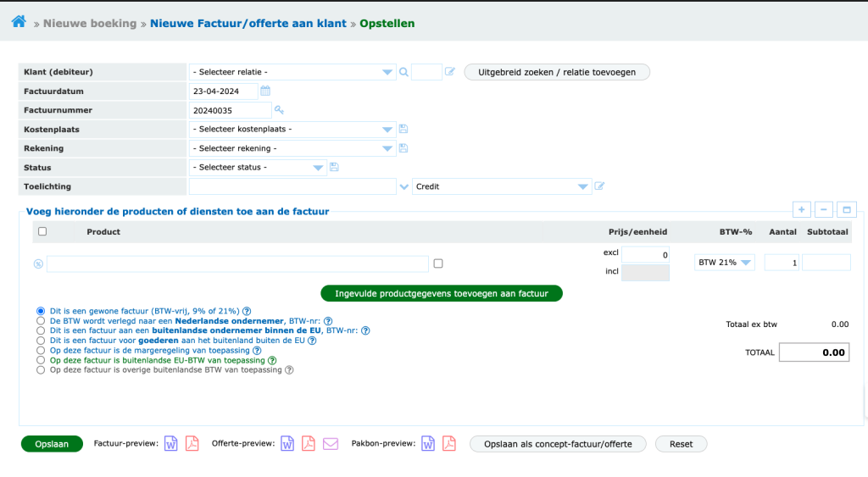868x477 pixels.
Task: Help icon for Nederlandse ondernemer option
Action: (x=328, y=321)
